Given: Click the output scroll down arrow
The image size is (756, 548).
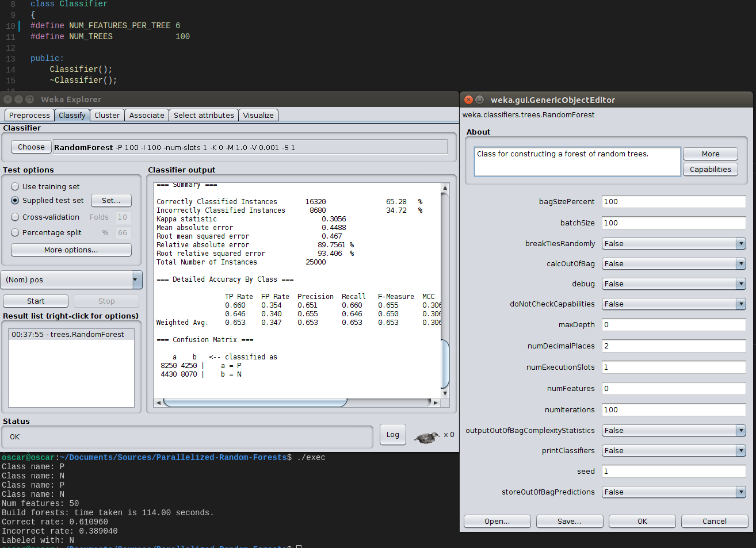Looking at the screenshot, I should 445,393.
